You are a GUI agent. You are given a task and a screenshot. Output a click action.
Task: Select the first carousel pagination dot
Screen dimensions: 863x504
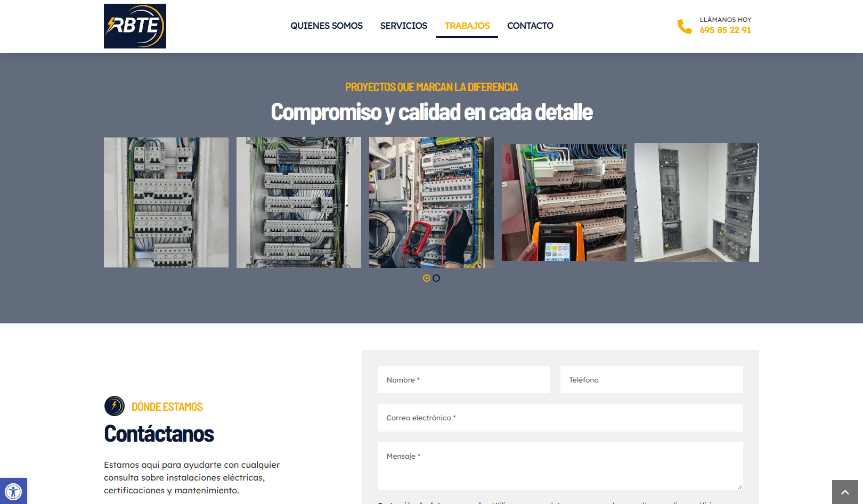[x=427, y=278]
